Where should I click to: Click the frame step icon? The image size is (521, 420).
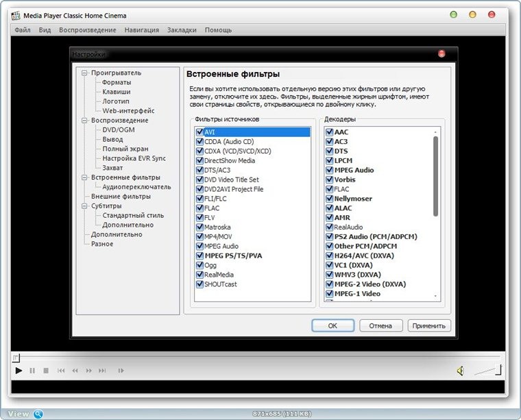(x=121, y=371)
